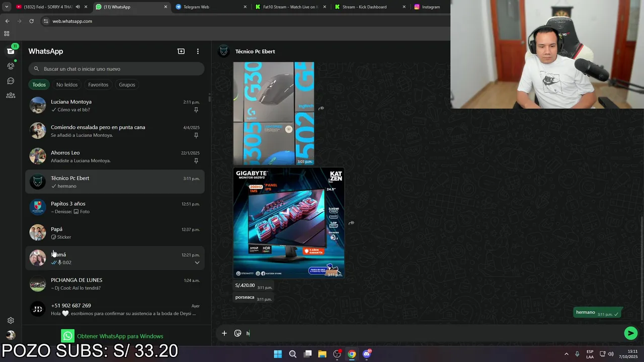Open Windows Start menu
644x362 pixels.
pos(278,354)
